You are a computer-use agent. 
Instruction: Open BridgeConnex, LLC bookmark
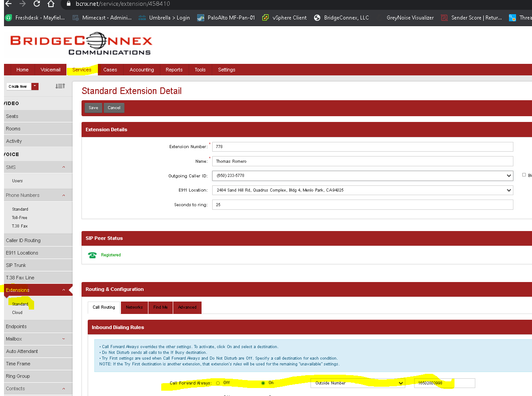[x=341, y=18]
